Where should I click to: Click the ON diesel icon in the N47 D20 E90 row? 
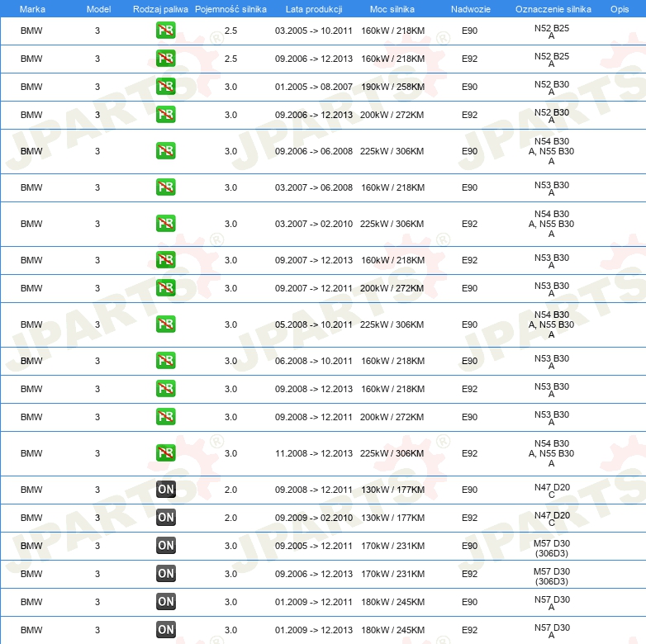click(x=165, y=490)
